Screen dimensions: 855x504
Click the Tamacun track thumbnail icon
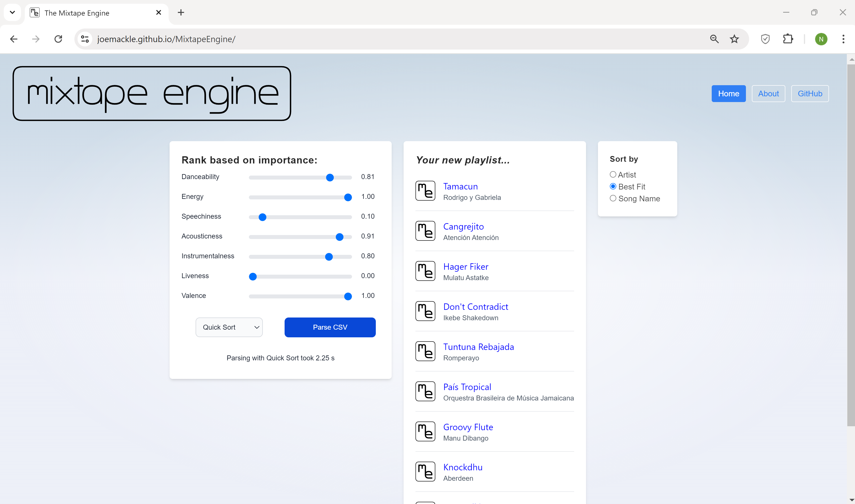point(425,191)
